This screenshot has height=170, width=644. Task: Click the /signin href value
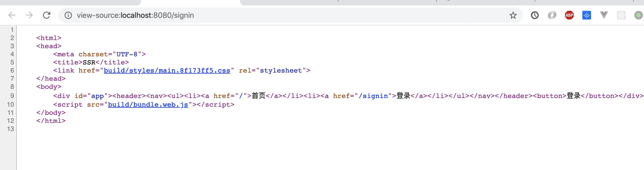click(x=373, y=96)
